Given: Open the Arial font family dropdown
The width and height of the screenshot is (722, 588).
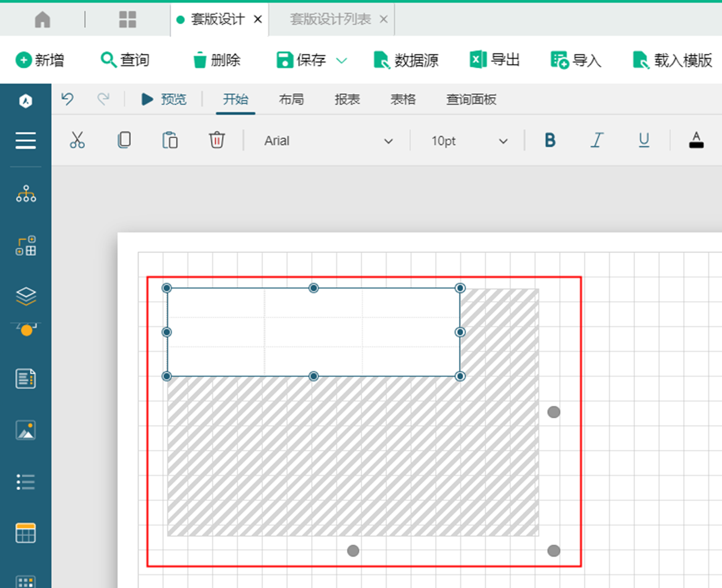Looking at the screenshot, I should (328, 141).
